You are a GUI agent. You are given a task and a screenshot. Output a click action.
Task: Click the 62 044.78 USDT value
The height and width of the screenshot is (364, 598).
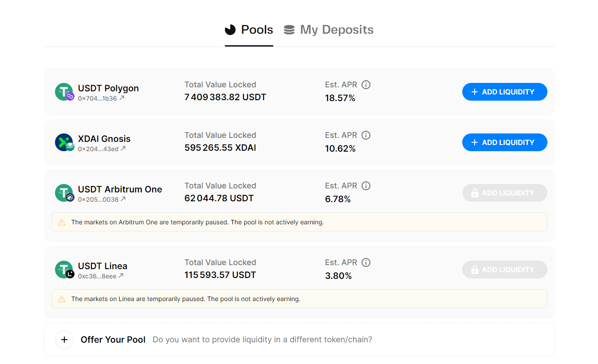coord(219,198)
